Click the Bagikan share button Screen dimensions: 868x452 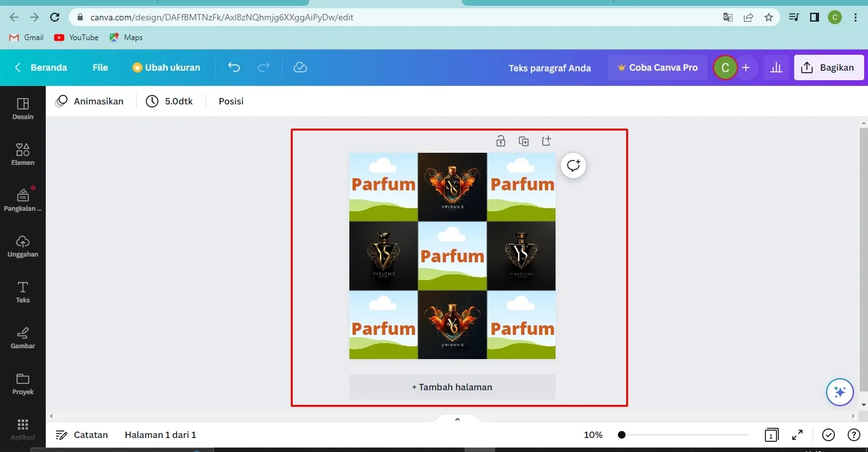pos(829,67)
